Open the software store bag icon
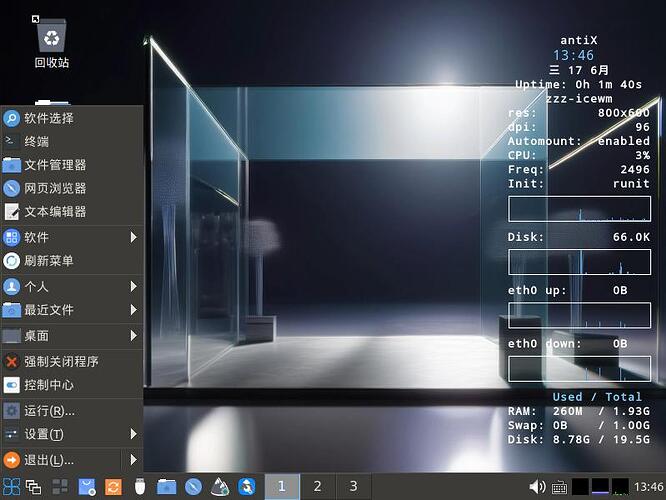Screen dimensions: 666x500 coord(87,487)
